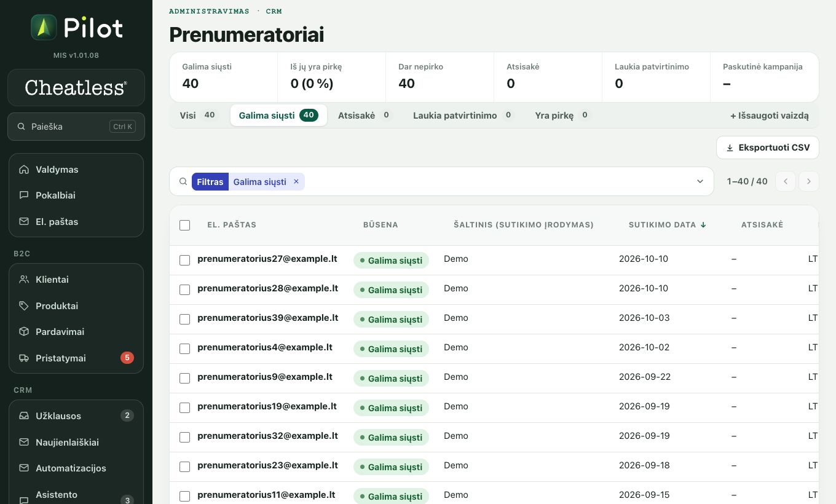
Task: Mark the prenumeratorius4@example.lt checkbox
Action: [x=184, y=349]
